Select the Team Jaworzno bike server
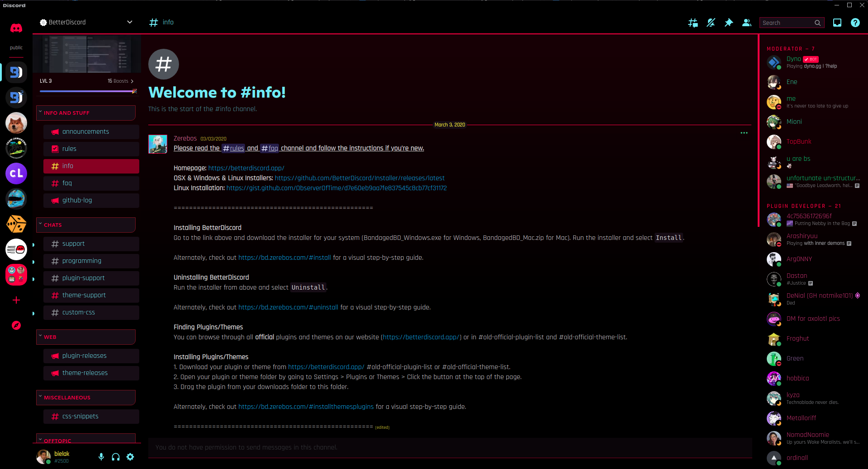 point(16,148)
